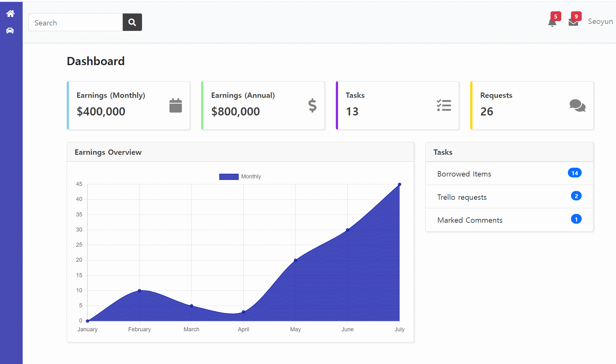Screen dimensions: 616x364
Task: Focus the Search input field
Action: tap(76, 23)
